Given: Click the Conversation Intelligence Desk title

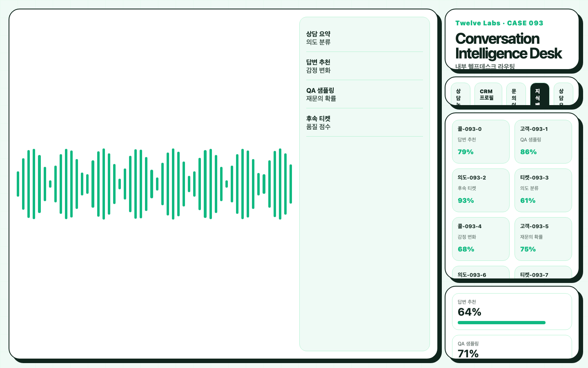Looking at the screenshot, I should pos(509,46).
